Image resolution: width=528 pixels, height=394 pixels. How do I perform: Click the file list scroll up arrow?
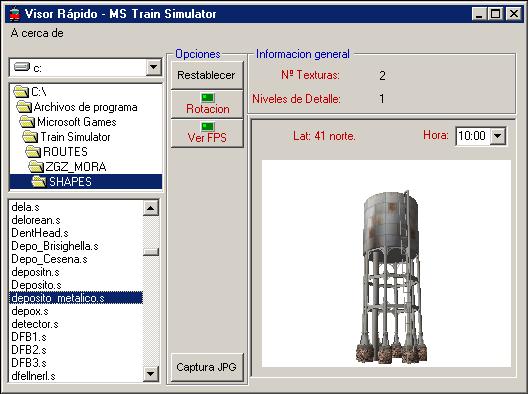151,208
